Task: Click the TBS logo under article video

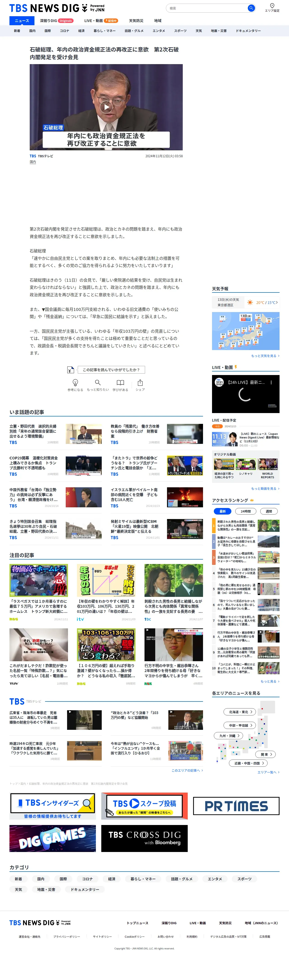Action: [x=33, y=156]
